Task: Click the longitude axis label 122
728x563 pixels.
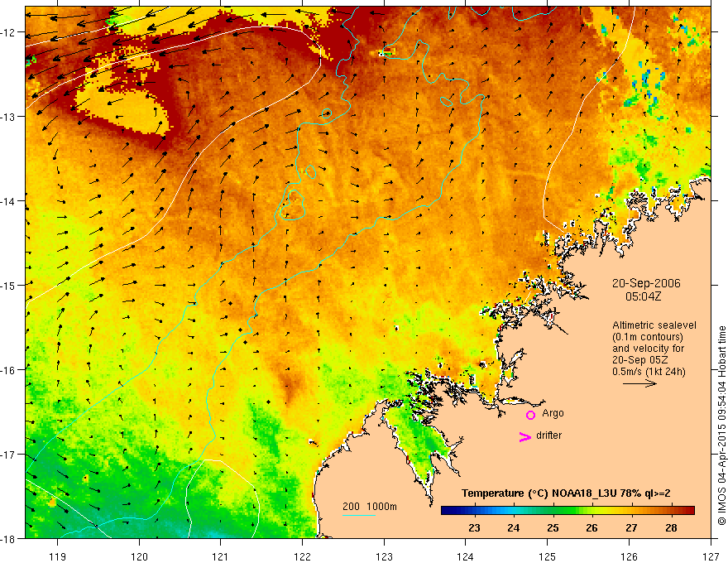Action: coord(302,556)
